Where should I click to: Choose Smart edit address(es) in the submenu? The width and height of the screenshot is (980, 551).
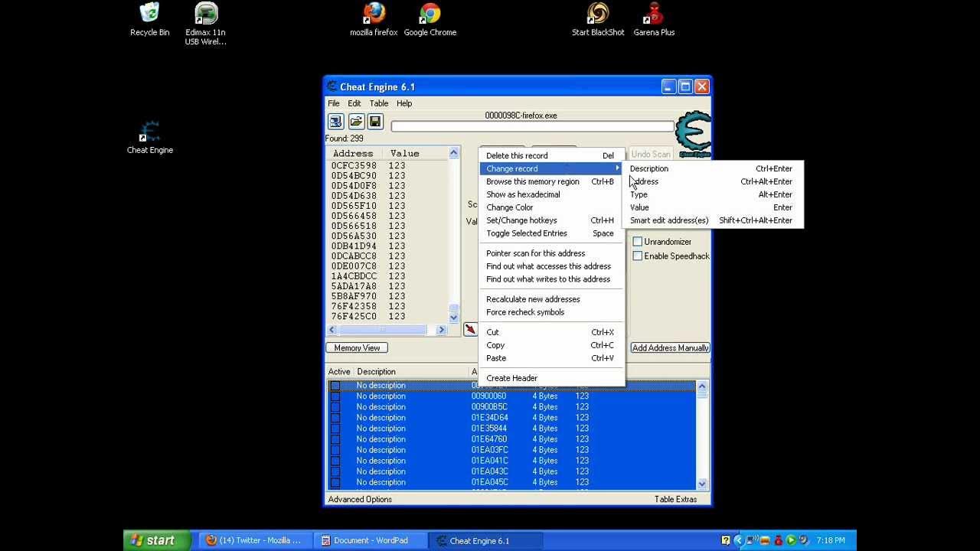[x=713, y=220]
